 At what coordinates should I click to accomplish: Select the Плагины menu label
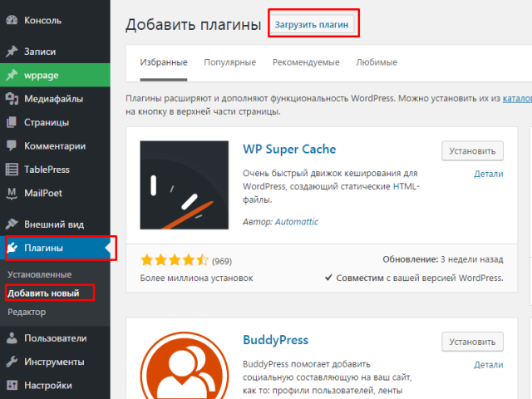click(43, 248)
